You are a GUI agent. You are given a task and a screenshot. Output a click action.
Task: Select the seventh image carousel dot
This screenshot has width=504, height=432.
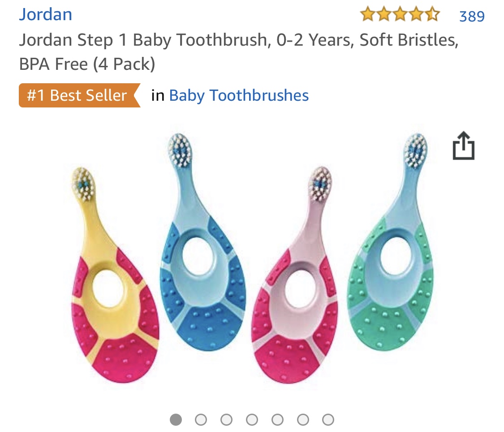click(x=328, y=419)
